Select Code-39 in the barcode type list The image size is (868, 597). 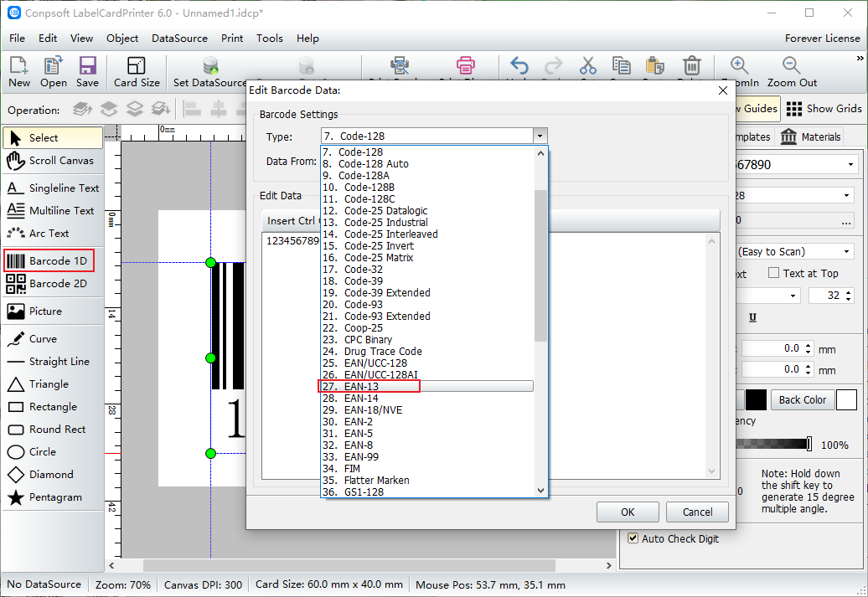pos(428,281)
